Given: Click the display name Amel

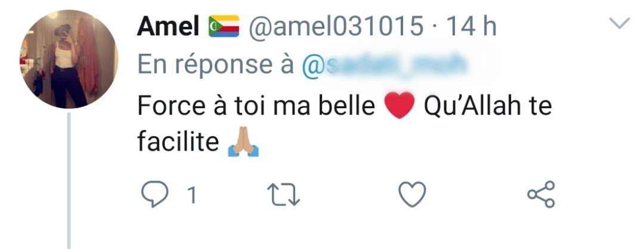Looking at the screenshot, I should (x=168, y=26).
